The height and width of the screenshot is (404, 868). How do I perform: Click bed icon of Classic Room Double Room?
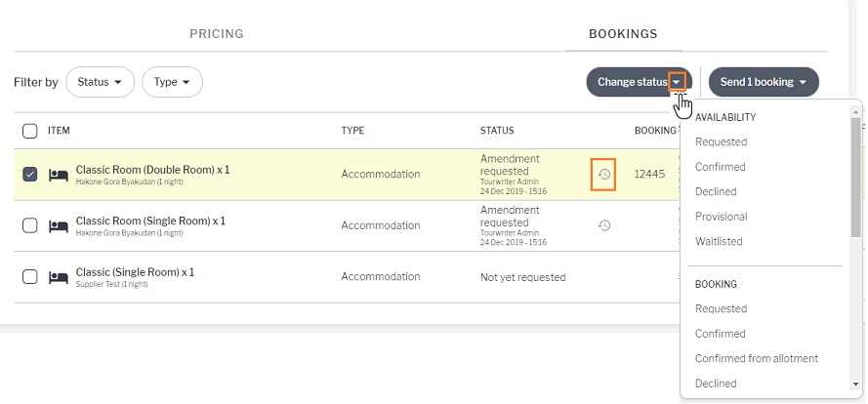(x=59, y=176)
